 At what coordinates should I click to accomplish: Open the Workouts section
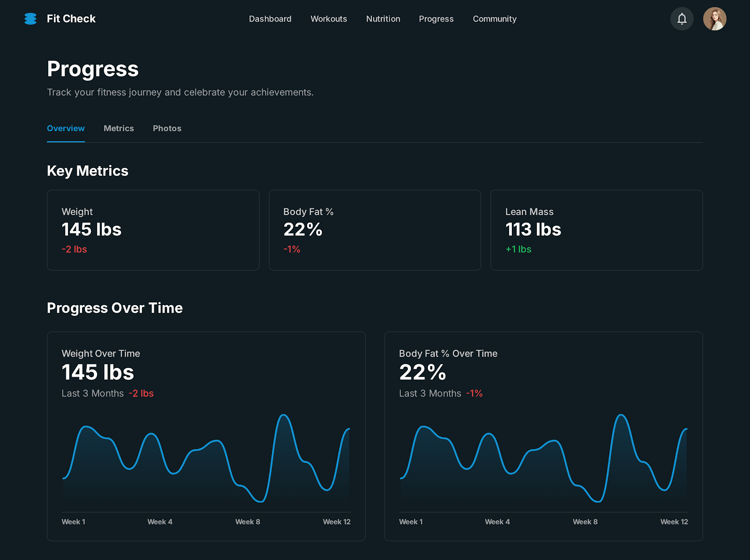[329, 19]
